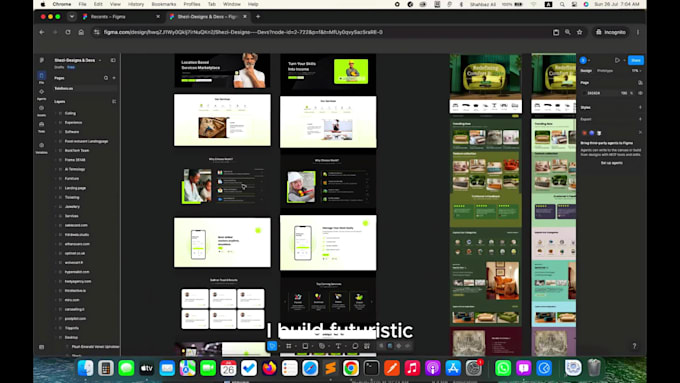Viewport: 680px width, 383px height.
Task: Open the Profiles menu in menu bar
Action: coord(192,4)
